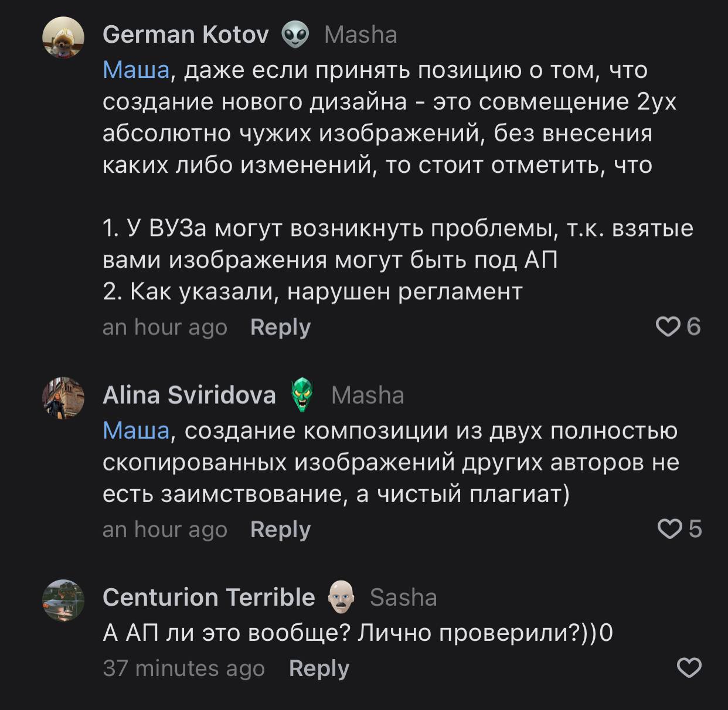Click the Sasha label next to Centurion Terrible

tap(403, 598)
